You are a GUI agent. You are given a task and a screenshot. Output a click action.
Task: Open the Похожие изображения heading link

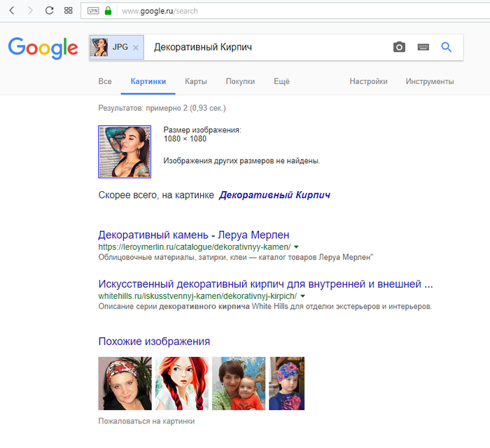click(x=154, y=341)
